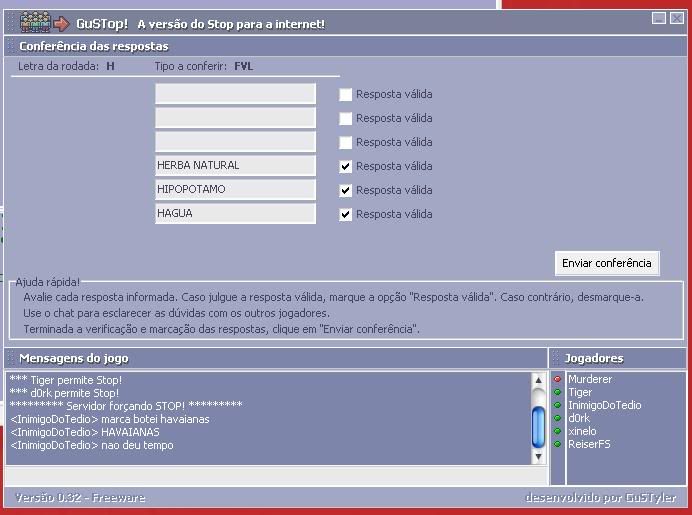Uncheck 'Resposta válida' for HAGUA
This screenshot has width=692, height=515.
(346, 214)
